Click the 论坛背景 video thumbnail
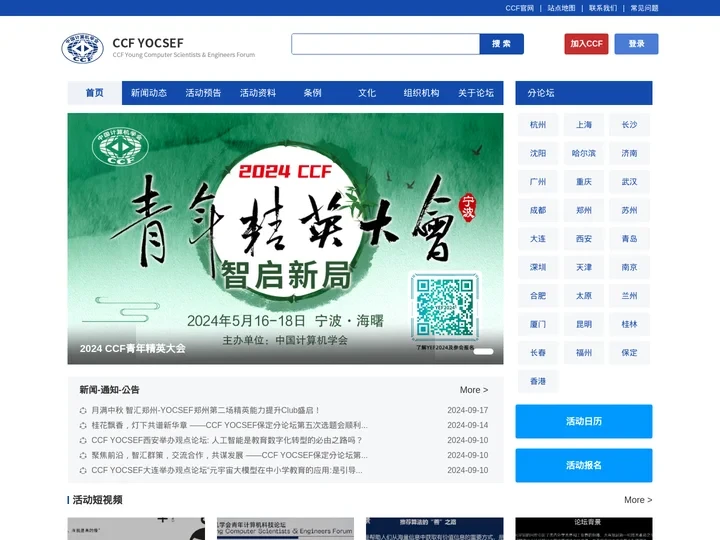Viewport: 720px width, 540px height. [584, 529]
